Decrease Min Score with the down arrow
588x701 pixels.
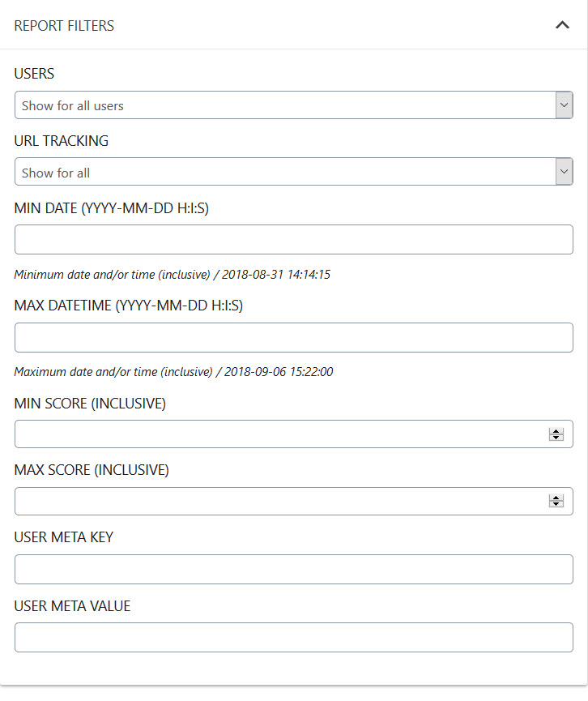[x=556, y=438]
